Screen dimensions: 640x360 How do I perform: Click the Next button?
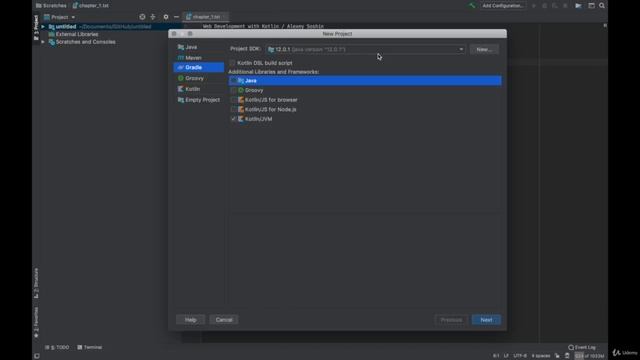(x=486, y=320)
